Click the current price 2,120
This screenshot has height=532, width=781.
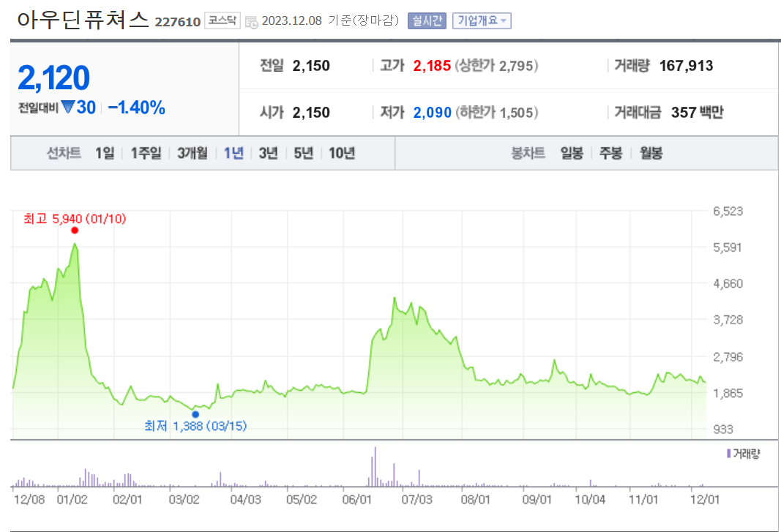[x=53, y=78]
